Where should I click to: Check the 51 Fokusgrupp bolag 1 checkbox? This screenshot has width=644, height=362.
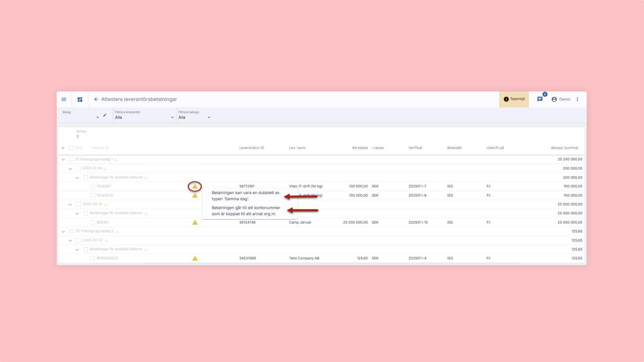click(x=71, y=160)
